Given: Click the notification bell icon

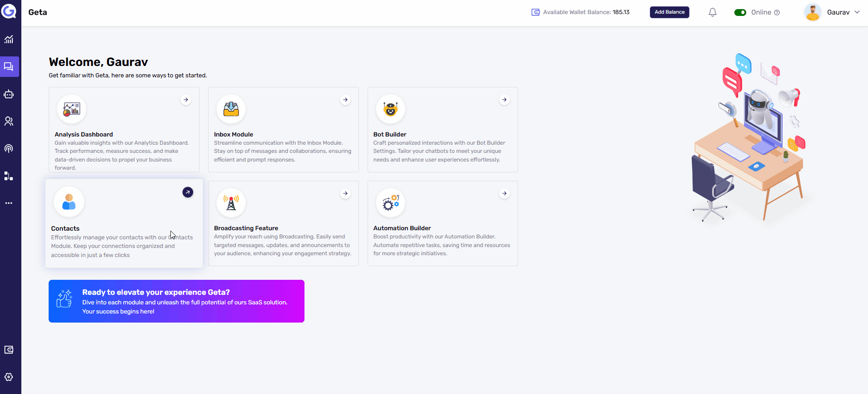Looking at the screenshot, I should pos(713,12).
